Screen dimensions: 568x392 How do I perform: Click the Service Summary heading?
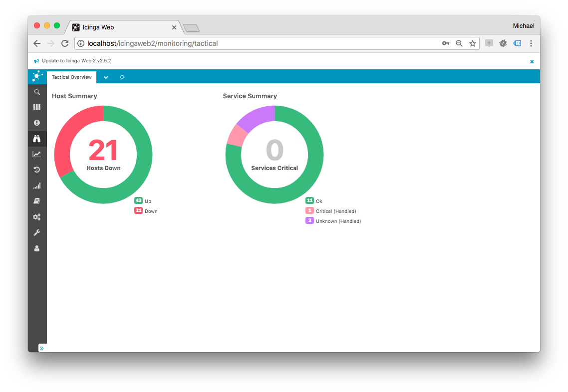click(250, 96)
